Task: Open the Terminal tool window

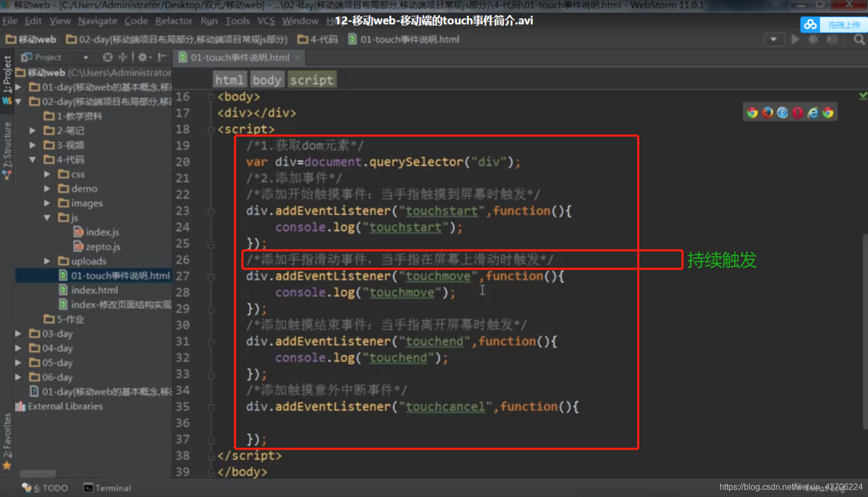Action: pos(107,488)
